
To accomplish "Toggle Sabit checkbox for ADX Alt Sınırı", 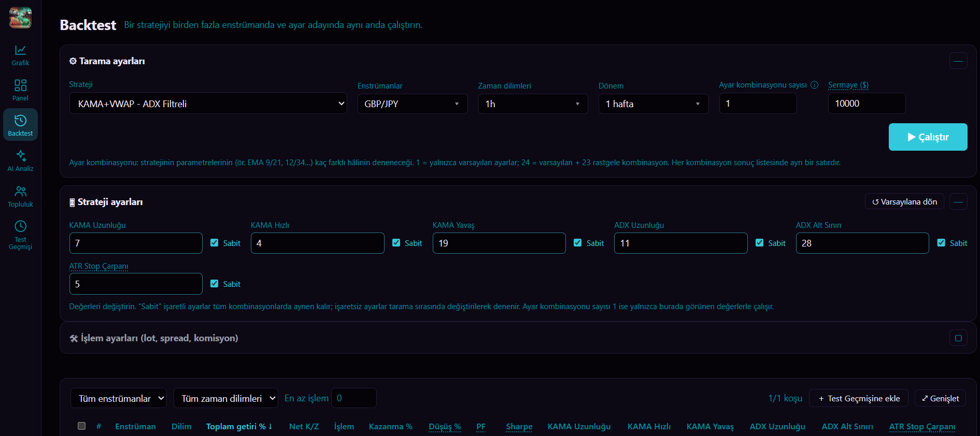I will point(941,243).
